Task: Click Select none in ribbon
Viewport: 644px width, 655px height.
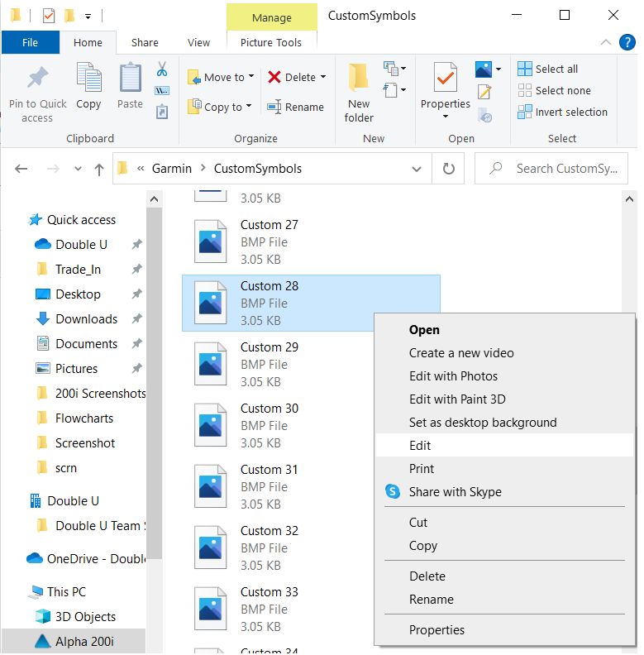Action: click(x=554, y=91)
